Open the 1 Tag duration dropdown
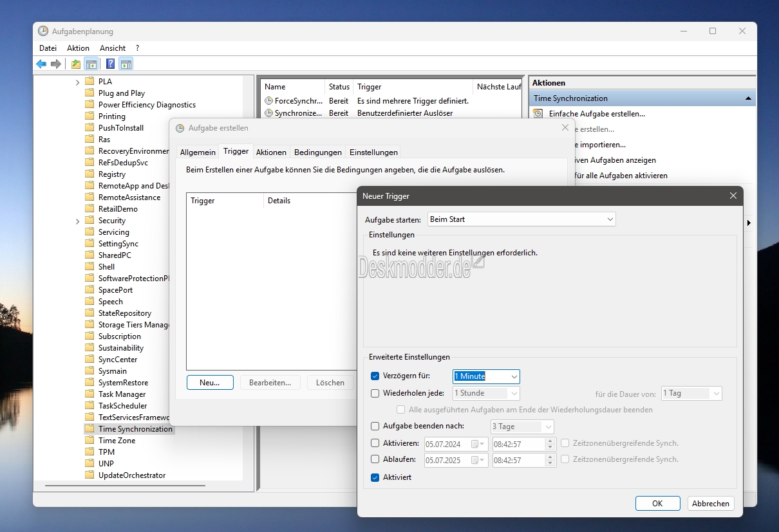779x532 pixels. coord(717,393)
